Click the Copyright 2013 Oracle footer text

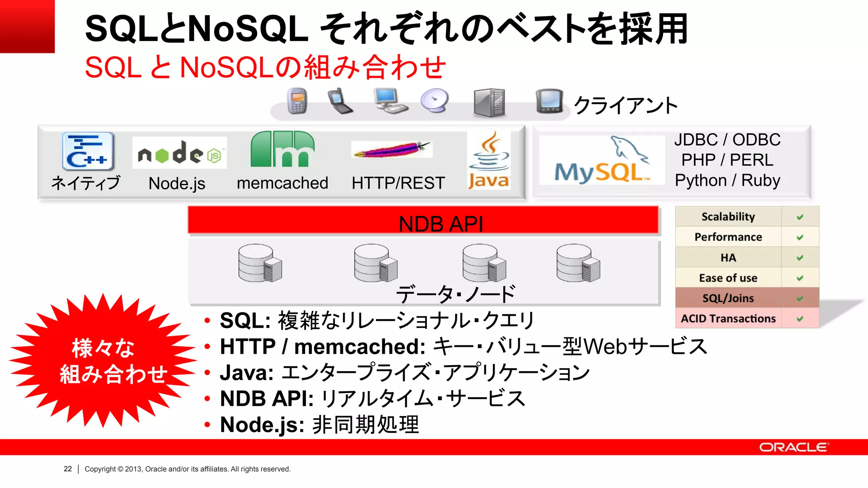pyautogui.click(x=188, y=469)
